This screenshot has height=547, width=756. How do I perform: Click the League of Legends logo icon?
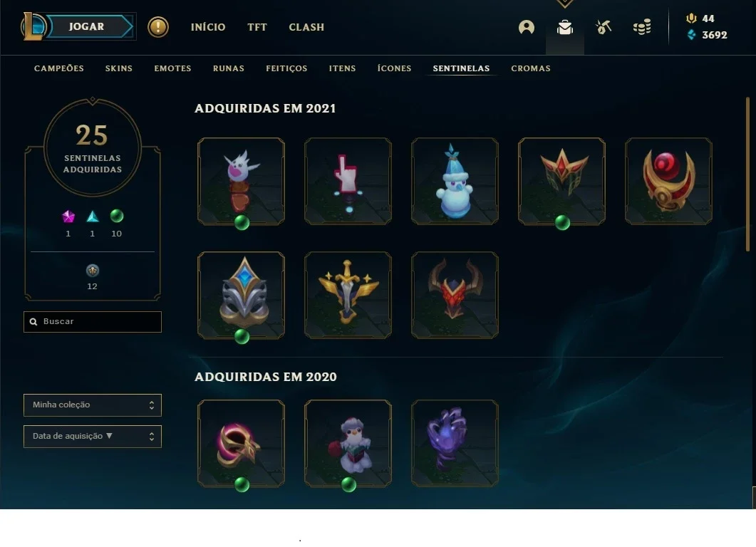click(32, 26)
